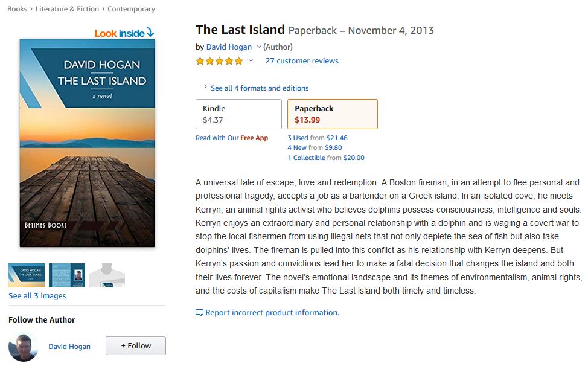Select the Kindle format option

pyautogui.click(x=238, y=114)
